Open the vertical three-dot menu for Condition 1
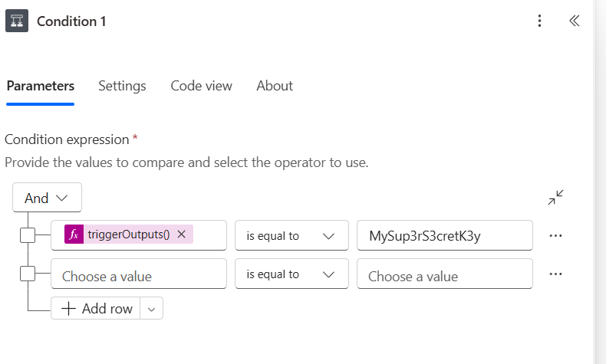 point(540,21)
